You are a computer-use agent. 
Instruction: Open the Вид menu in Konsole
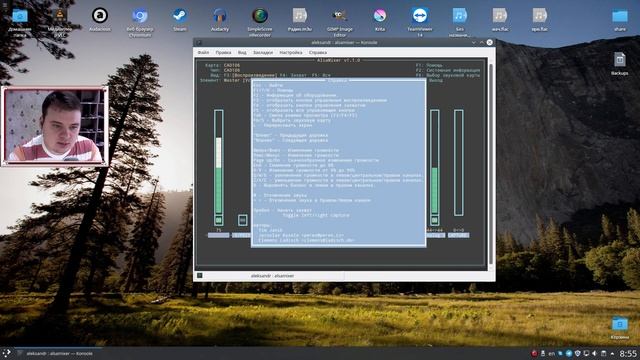(x=242, y=53)
